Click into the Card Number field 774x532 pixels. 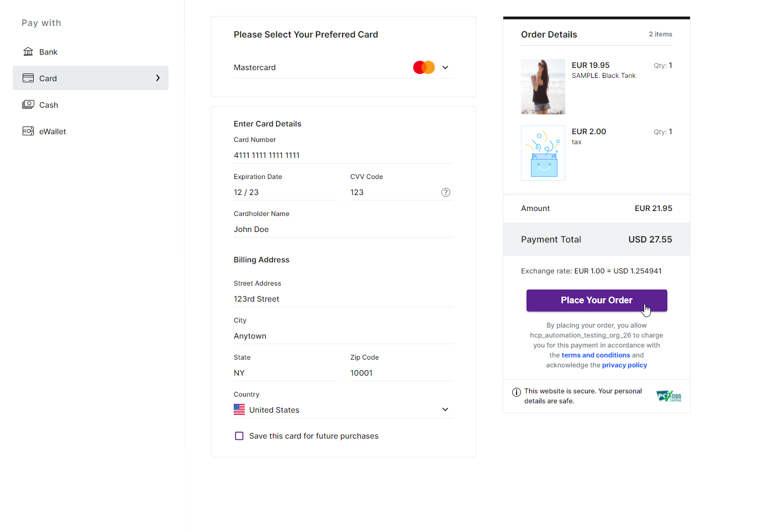tap(343, 155)
